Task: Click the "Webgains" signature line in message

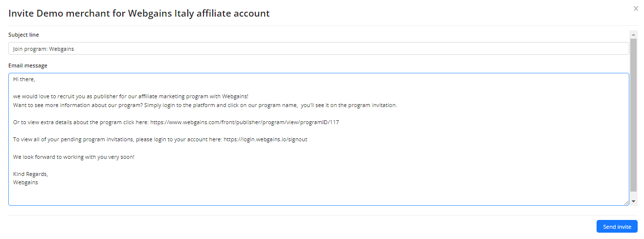Action: pos(25,182)
